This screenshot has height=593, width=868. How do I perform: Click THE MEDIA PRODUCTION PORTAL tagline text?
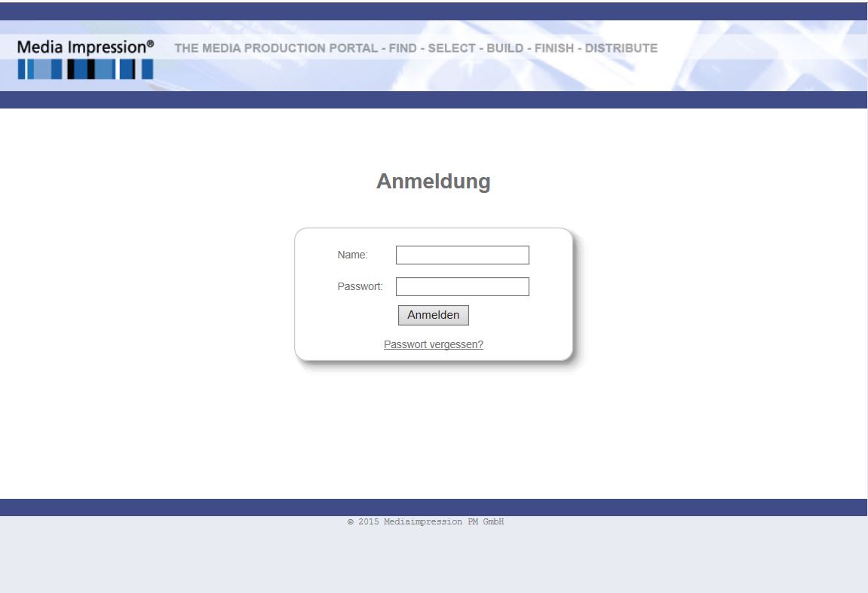(x=276, y=48)
